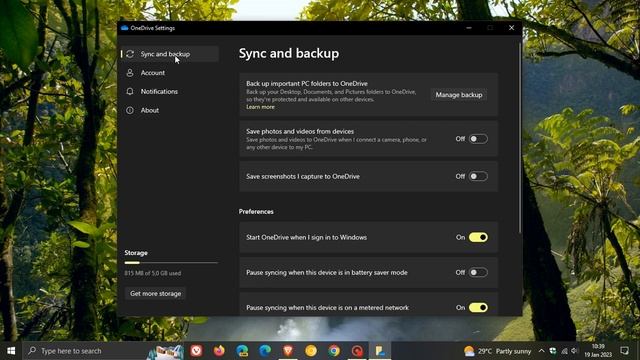Open the yellow circle app on taskbar
640x360 pixels.
pyautogui.click(x=311, y=351)
